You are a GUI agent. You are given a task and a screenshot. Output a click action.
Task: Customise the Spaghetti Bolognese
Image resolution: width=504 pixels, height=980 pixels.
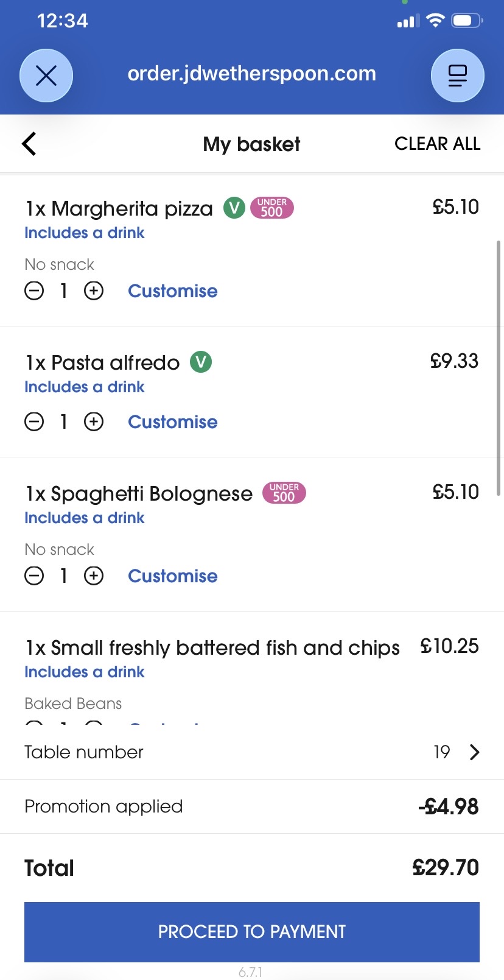pos(172,576)
